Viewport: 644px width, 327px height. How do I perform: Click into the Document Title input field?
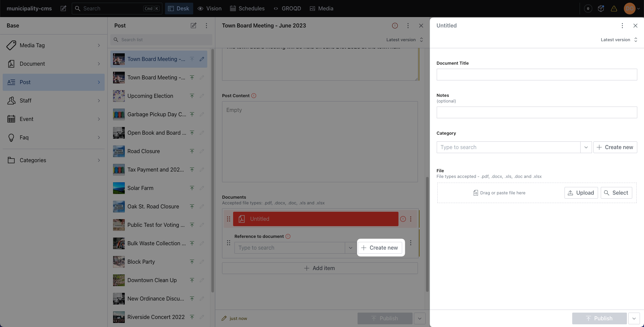[537, 74]
